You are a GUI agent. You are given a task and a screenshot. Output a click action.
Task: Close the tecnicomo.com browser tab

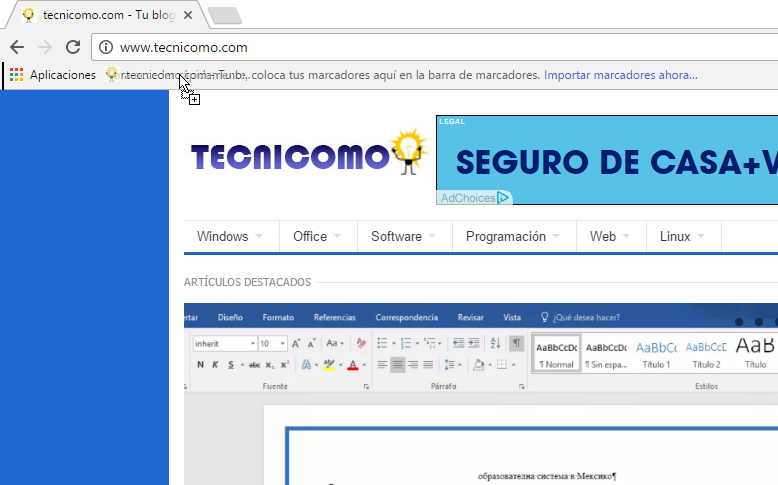click(188, 15)
